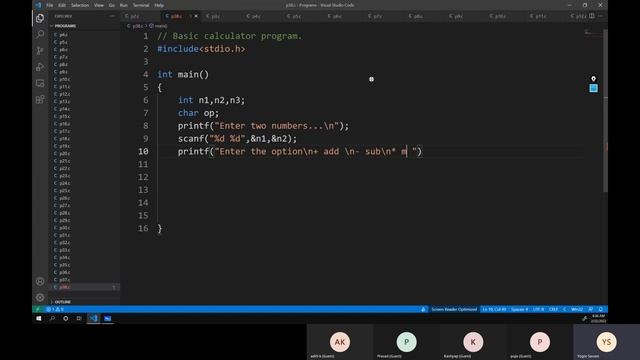The image size is (640, 360).
Task: Click the notifications bell in status bar
Action: click(600, 309)
